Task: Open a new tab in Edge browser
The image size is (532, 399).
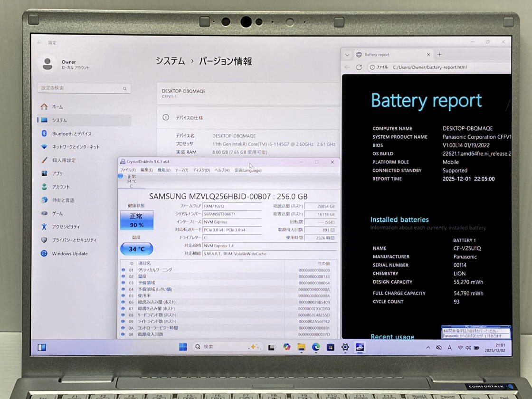Action: [439, 55]
